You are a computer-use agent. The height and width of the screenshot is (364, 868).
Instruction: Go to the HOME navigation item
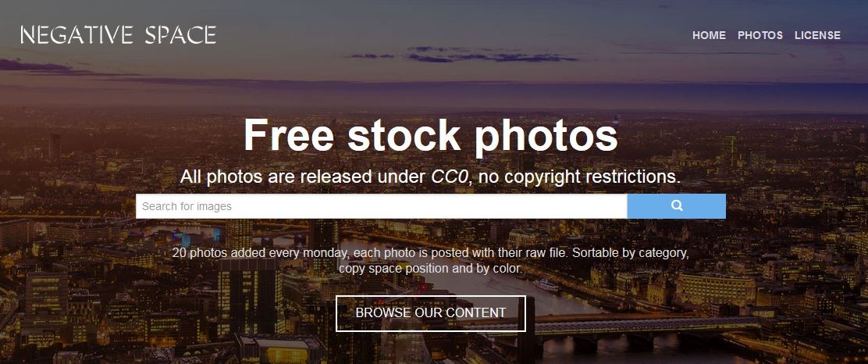[x=709, y=35]
